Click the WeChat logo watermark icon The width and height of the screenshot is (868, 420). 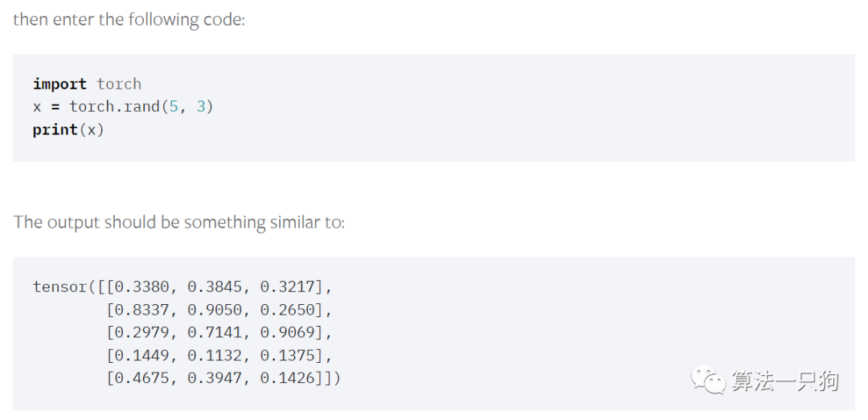click(709, 380)
